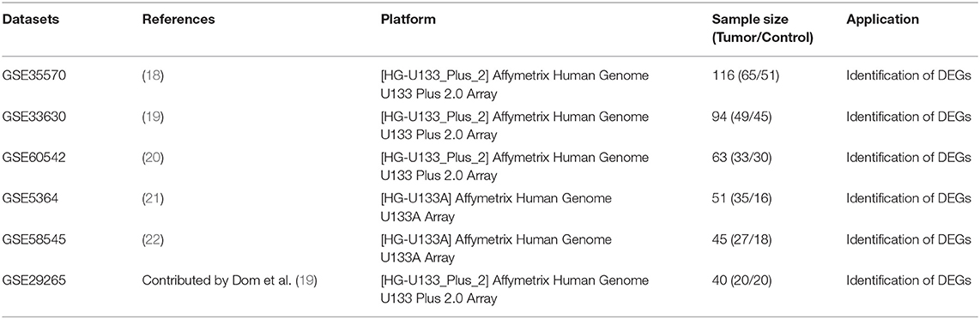Select the Application column header
This screenshot has height=319, width=980.
point(882,20)
